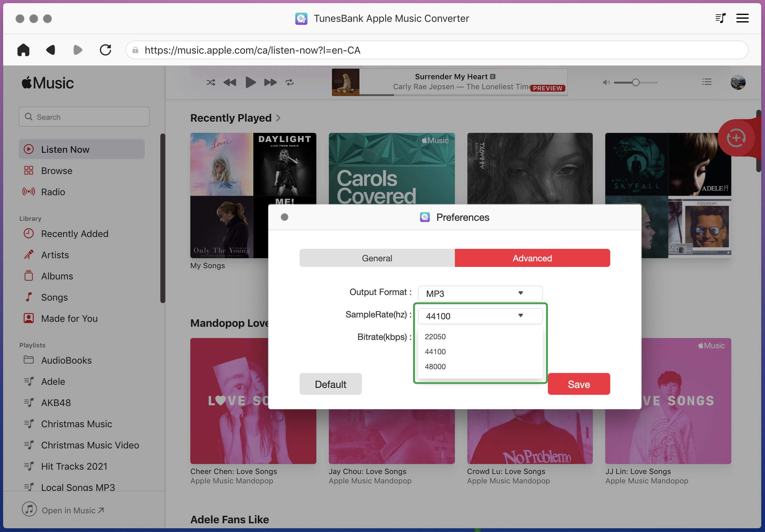The width and height of the screenshot is (765, 532).
Task: Expand Recently Played section heading
Action: 235,118
